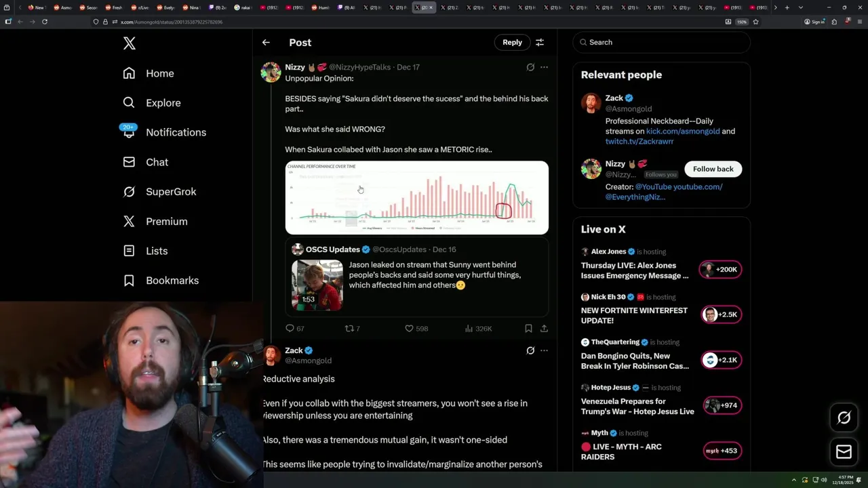The width and height of the screenshot is (868, 488).
Task: Open the kick.com/asmongold link
Action: pyautogui.click(x=683, y=131)
